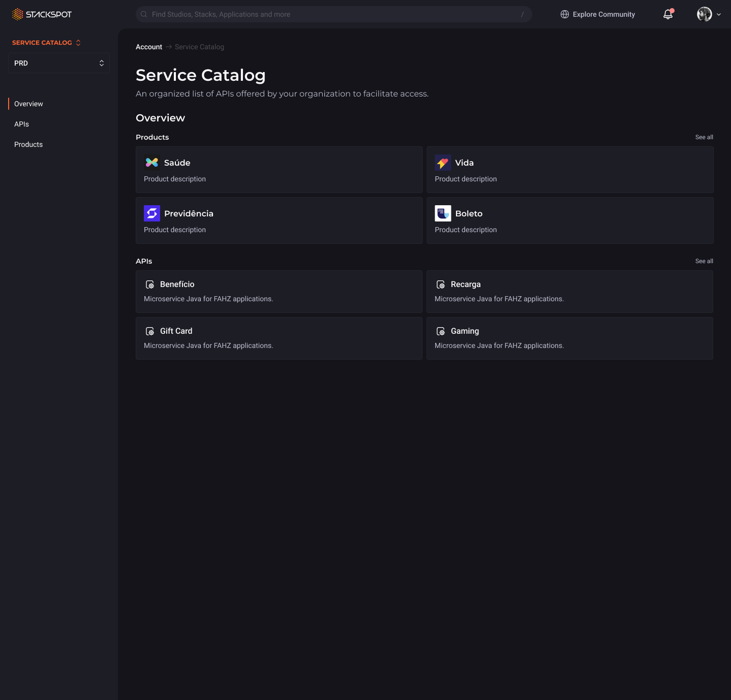The height and width of the screenshot is (700, 731).
Task: Click the Boleto product icon
Action: point(443,213)
